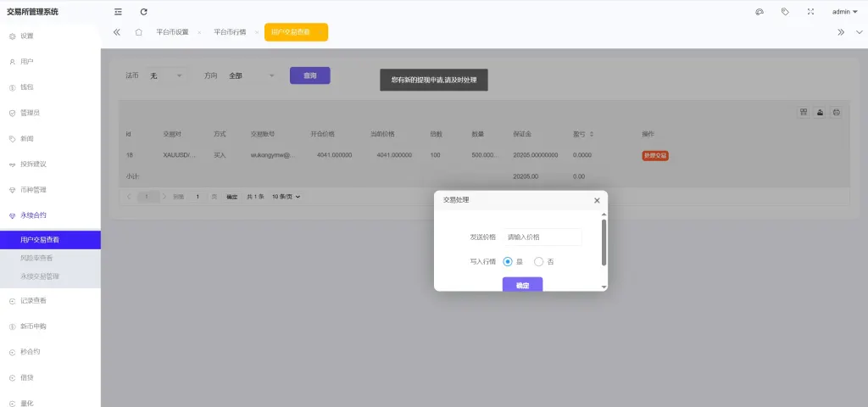Open 永续交易管理 in the sidebar submenu
Viewport: 868px width, 407px height.
[50, 276]
